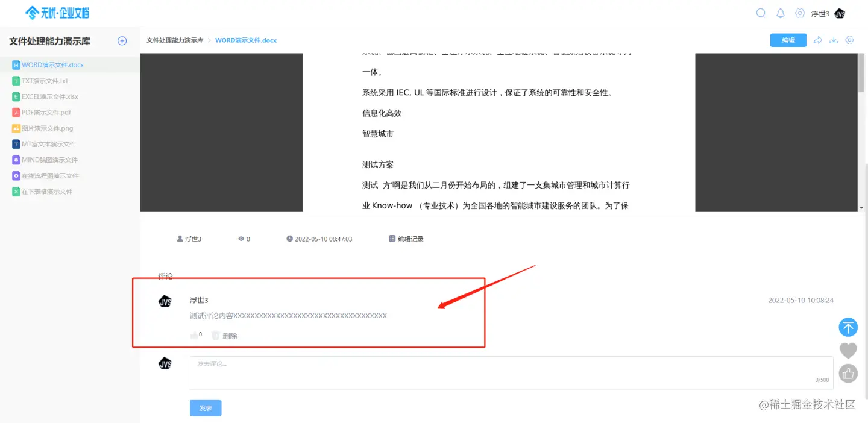The image size is (868, 423).
Task: Click the WORD演示文件.docx breadcrumb
Action: [246, 40]
